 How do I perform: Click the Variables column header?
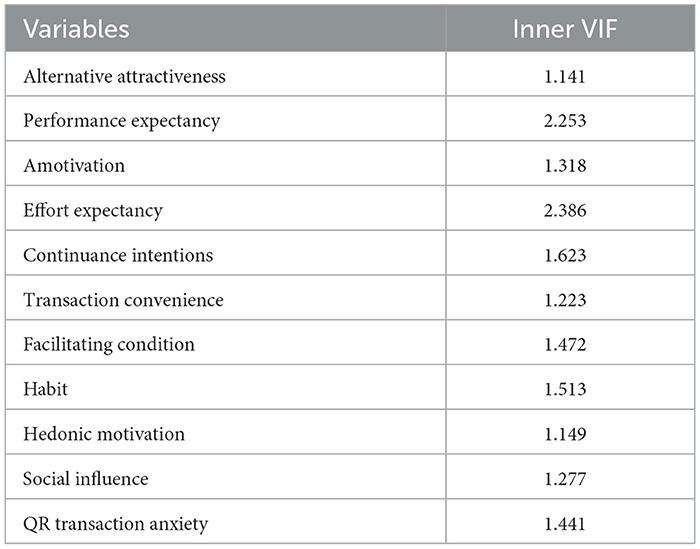[x=77, y=29]
